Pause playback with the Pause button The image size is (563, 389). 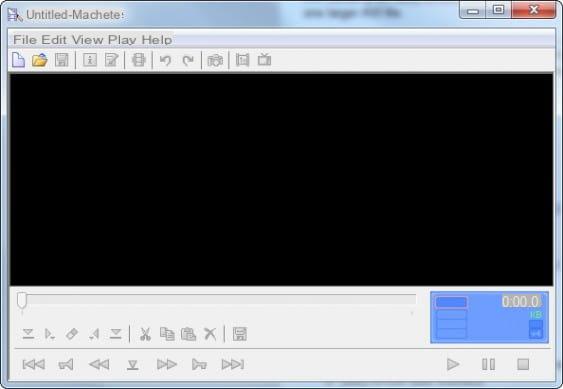488,364
